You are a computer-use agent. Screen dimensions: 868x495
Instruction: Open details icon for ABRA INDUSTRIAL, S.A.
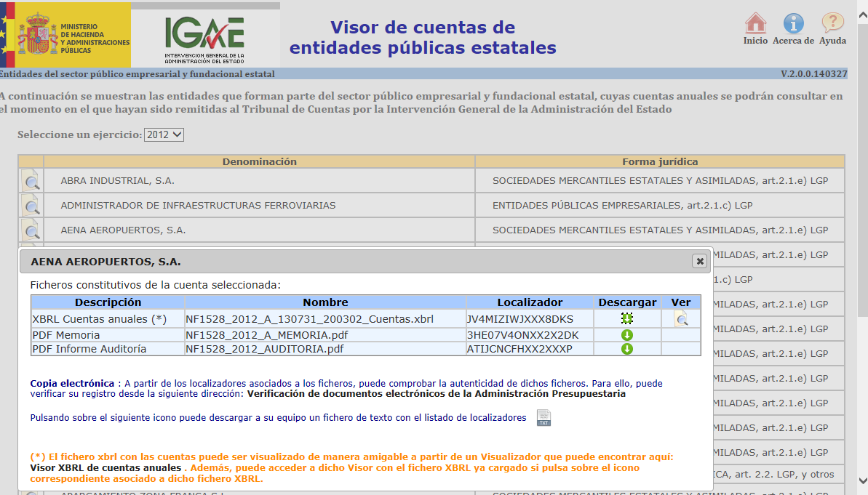click(31, 182)
